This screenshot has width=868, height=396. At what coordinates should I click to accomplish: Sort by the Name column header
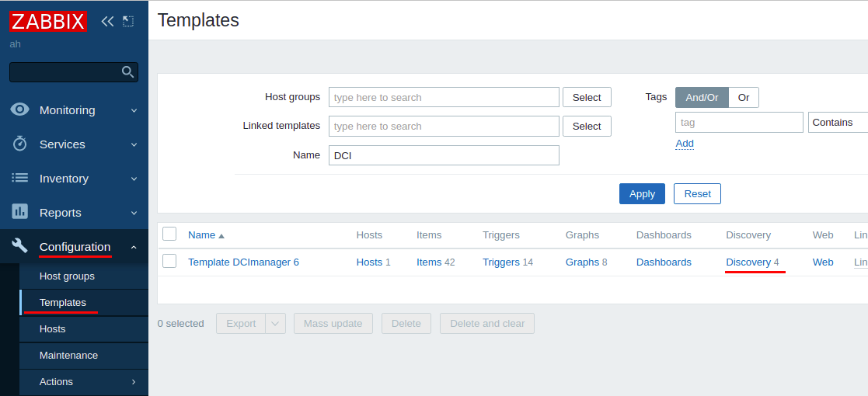[x=201, y=235]
